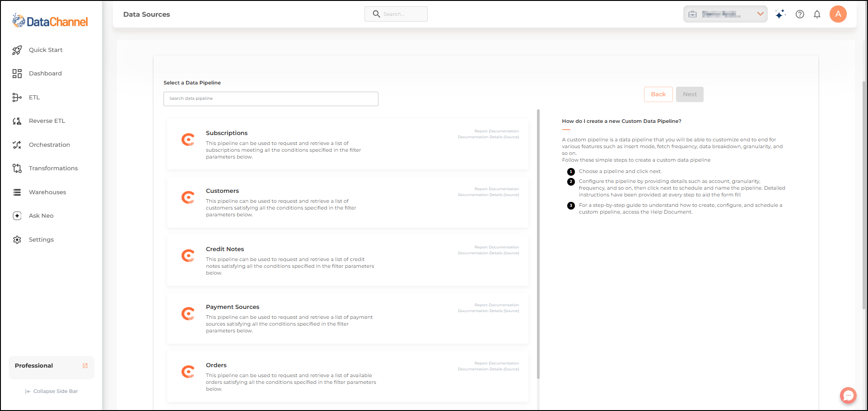
Task: Open Warehouses menu item
Action: [47, 192]
